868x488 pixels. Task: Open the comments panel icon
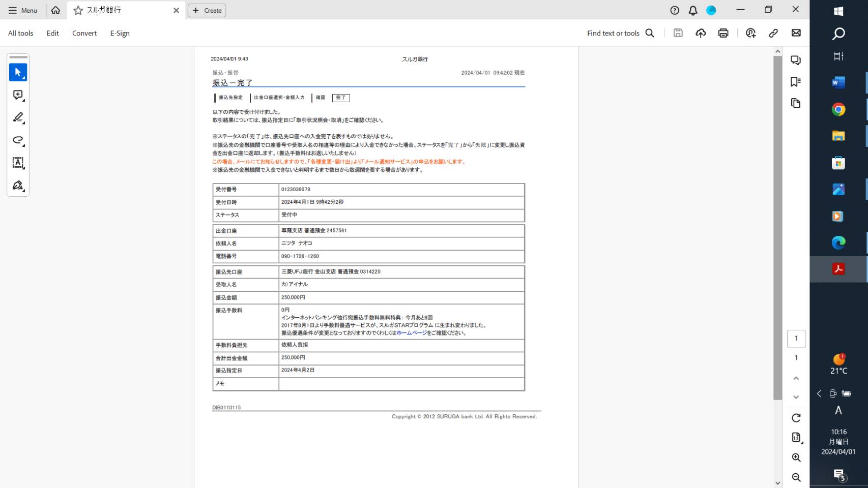click(796, 60)
